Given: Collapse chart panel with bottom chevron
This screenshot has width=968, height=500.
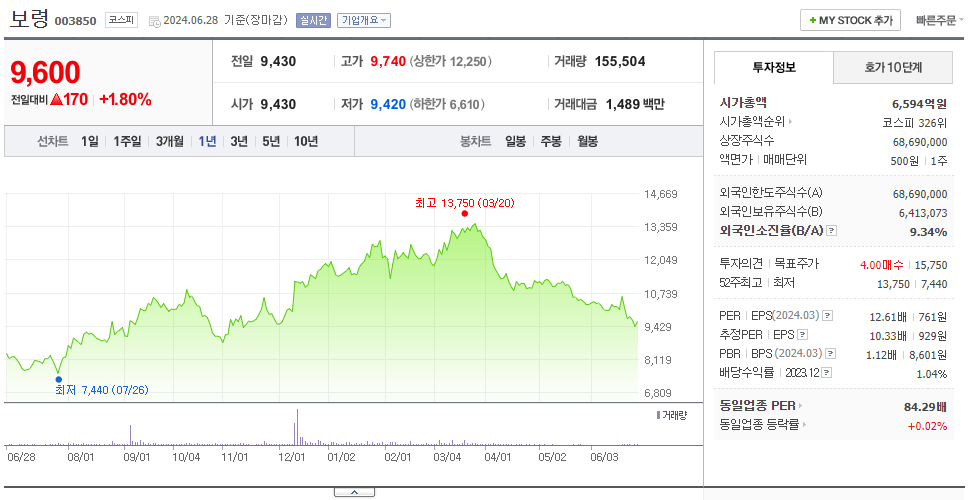Looking at the screenshot, I should click(x=354, y=492).
